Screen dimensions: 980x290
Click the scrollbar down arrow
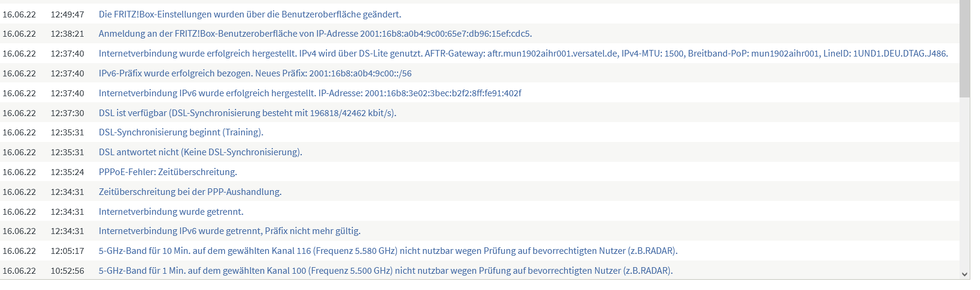click(964, 274)
